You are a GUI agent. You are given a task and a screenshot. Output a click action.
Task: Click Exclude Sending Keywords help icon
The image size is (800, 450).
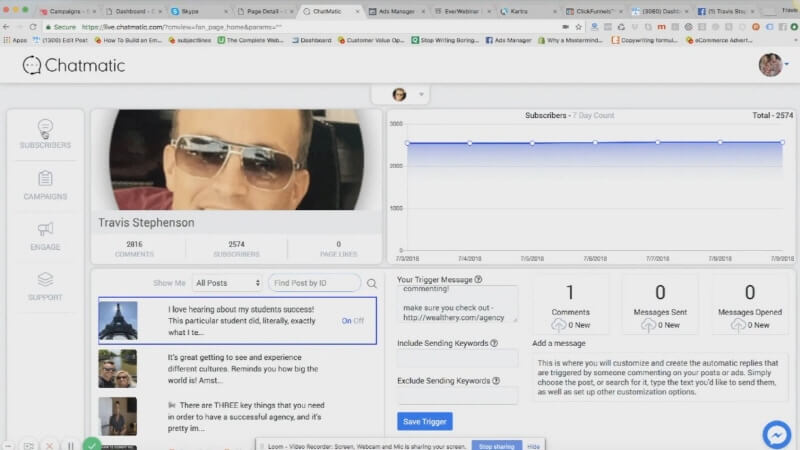point(496,381)
